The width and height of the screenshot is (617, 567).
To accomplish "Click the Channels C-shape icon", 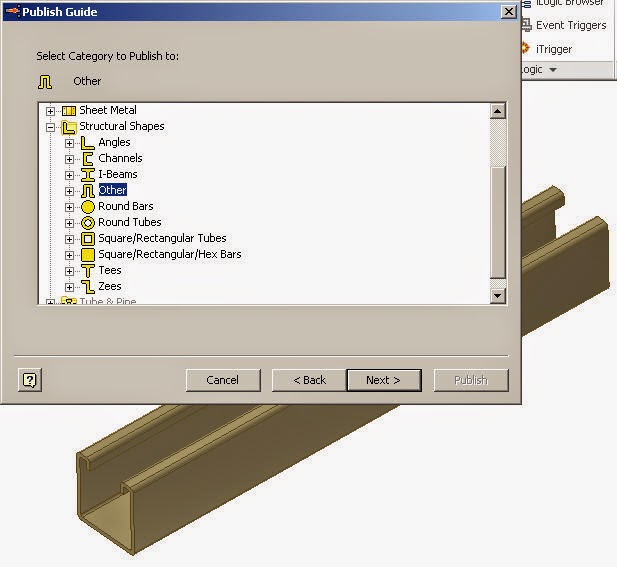I will pos(88,159).
